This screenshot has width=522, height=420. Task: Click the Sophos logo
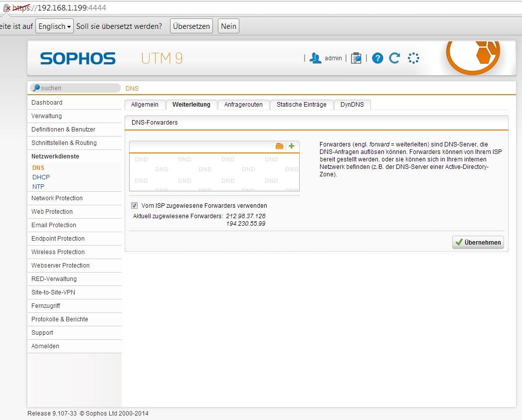click(78, 58)
